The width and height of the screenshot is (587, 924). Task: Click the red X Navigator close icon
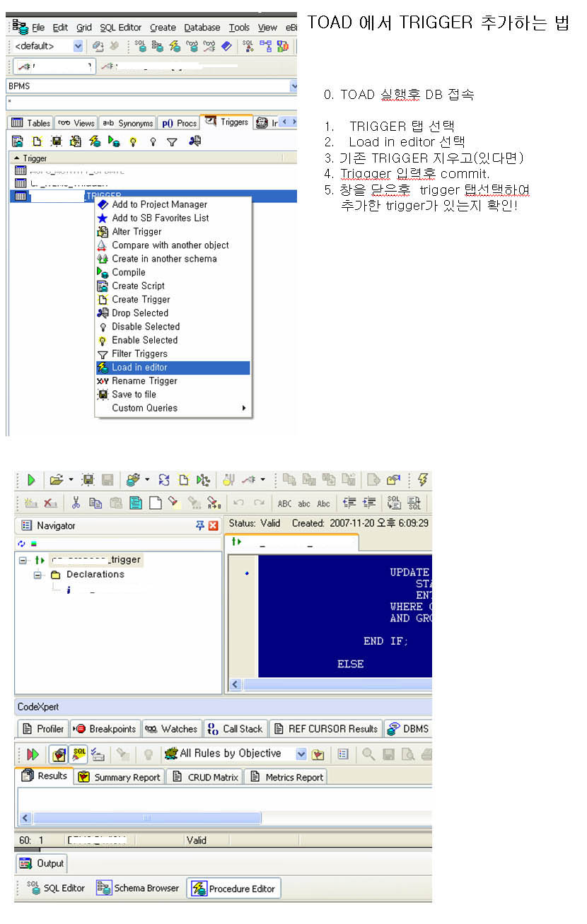[x=213, y=526]
